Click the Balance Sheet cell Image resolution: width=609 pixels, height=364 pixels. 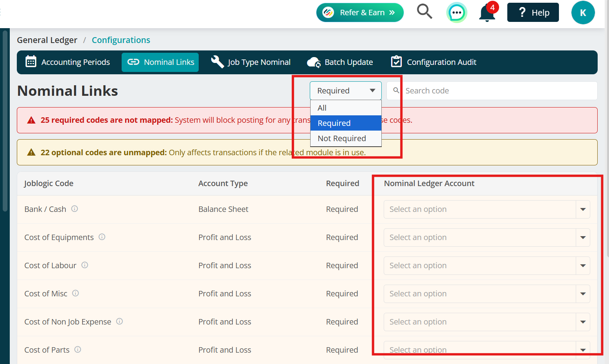click(x=223, y=209)
